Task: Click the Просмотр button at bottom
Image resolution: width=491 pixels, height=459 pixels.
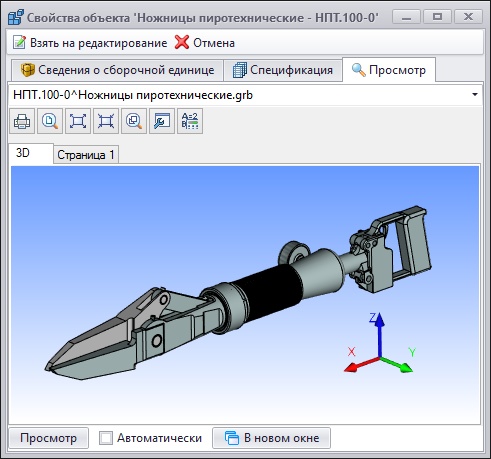Action: coord(49,438)
